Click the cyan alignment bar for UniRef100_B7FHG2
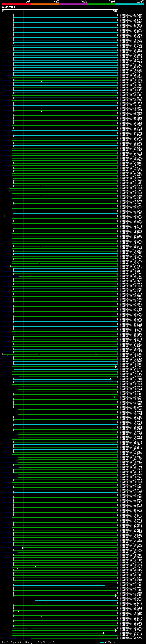Image resolution: width=146 pixels, height=644 pixels. pyautogui.click(x=59, y=585)
